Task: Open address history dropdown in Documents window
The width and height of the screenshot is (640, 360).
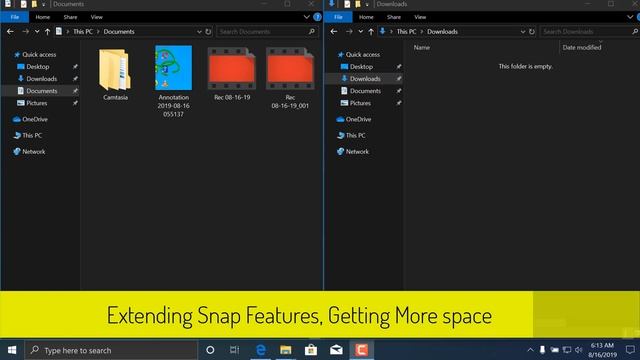Action: (199, 31)
